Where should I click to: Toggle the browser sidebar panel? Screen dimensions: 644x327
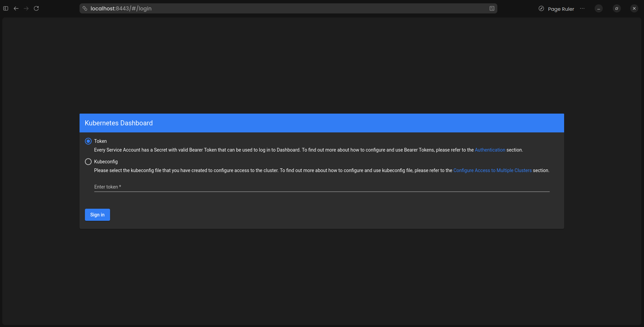[5, 8]
